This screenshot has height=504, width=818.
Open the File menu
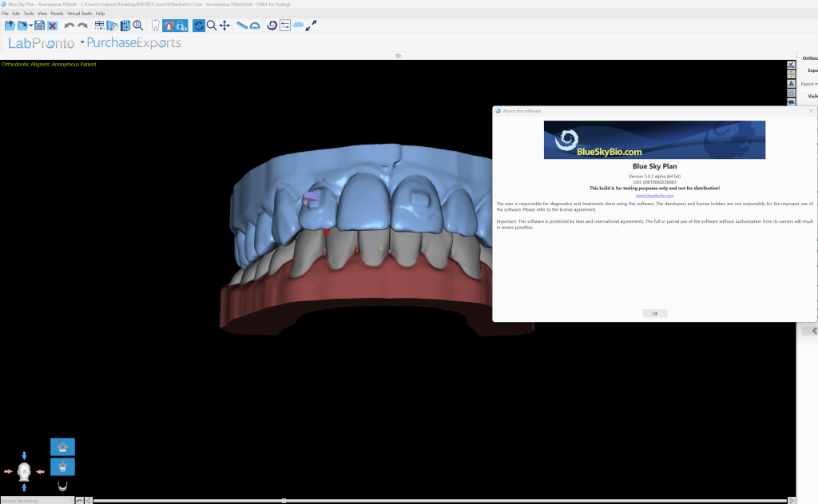click(6, 14)
